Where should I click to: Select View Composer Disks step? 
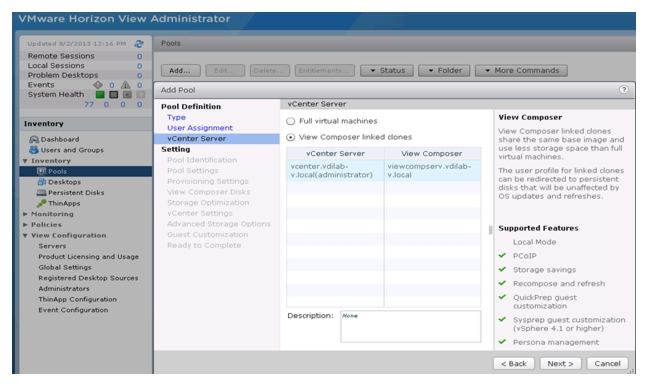(209, 192)
